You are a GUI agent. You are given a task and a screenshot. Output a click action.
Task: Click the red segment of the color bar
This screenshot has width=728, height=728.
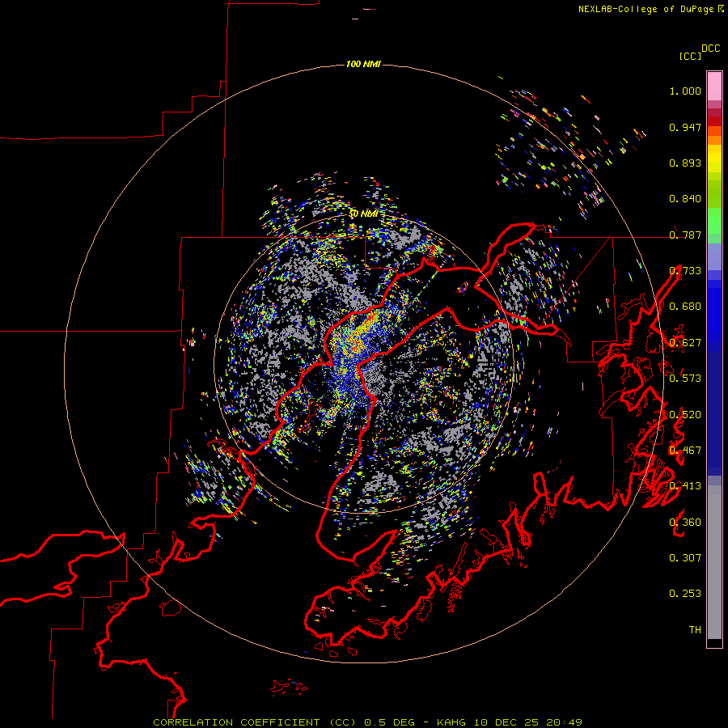pos(714,121)
